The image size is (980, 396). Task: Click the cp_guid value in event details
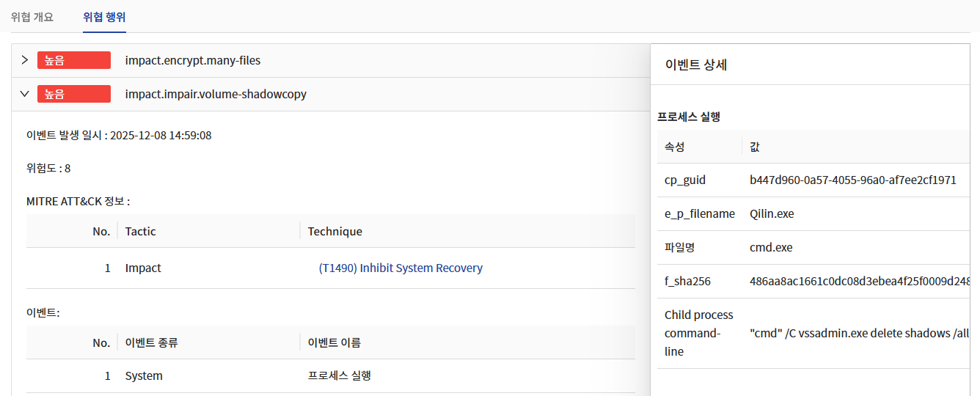(x=853, y=180)
